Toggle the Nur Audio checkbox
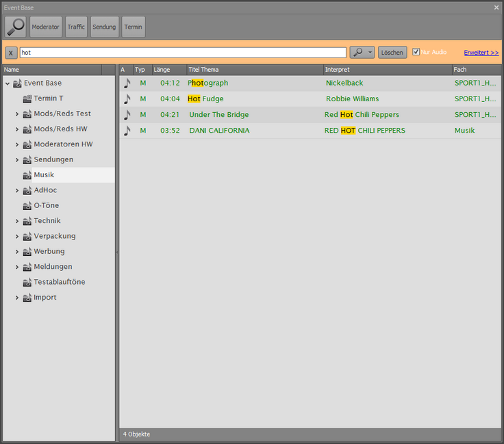The width and height of the screenshot is (504, 444). [x=416, y=52]
